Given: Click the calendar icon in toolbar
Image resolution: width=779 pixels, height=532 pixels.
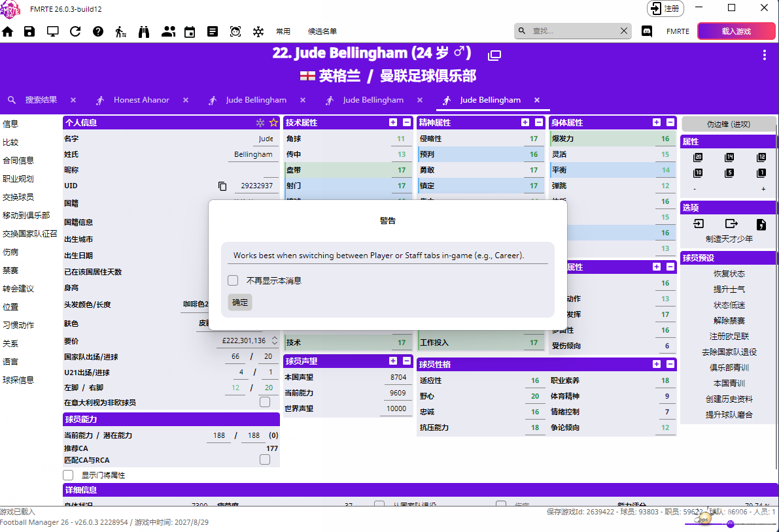Looking at the screenshot, I should point(190,31).
